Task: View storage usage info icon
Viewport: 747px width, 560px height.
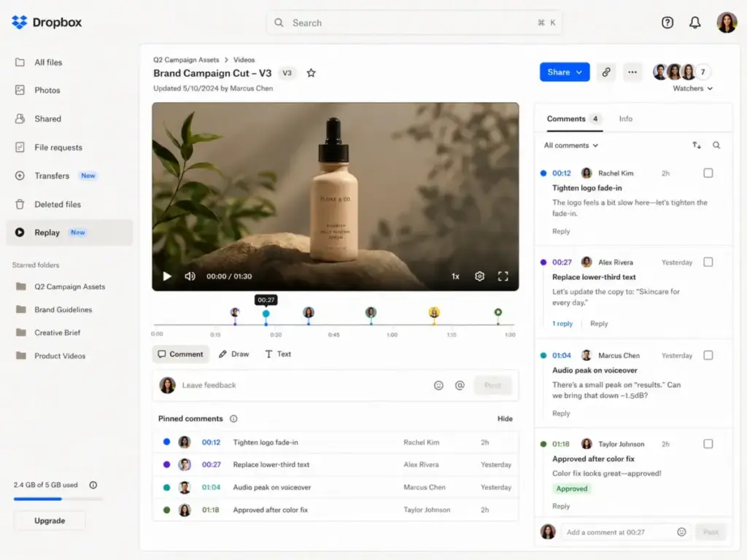Action: [93, 485]
